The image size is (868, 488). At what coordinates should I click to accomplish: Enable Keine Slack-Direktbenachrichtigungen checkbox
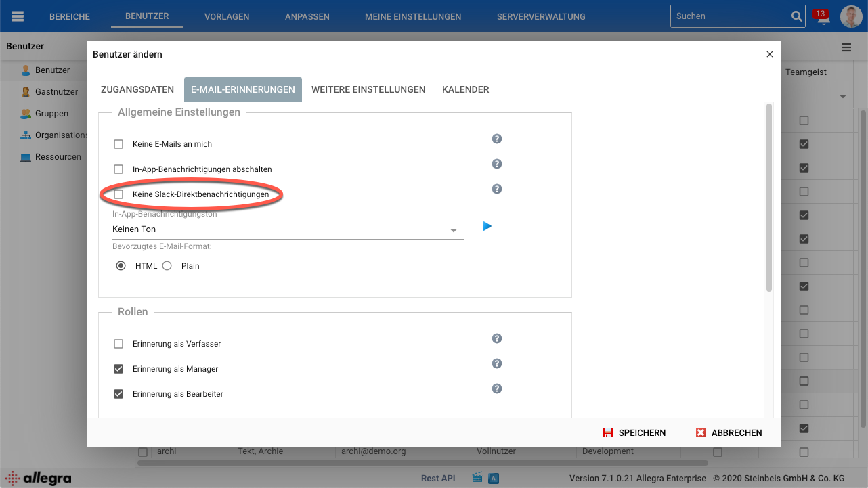point(118,194)
